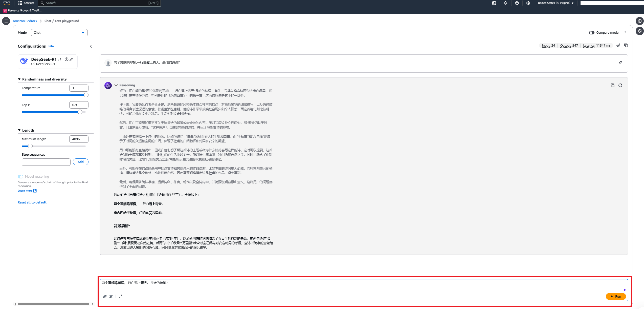Click the DeepSeek whale logo

[x=24, y=61]
